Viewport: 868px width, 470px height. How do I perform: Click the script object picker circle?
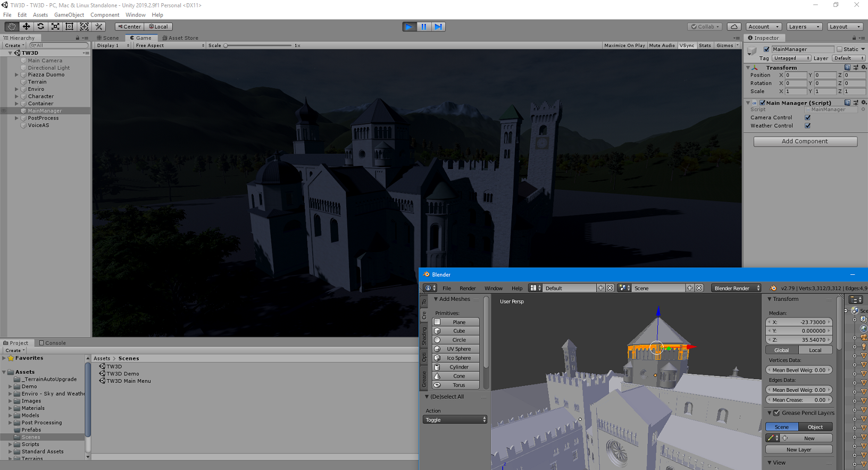pyautogui.click(x=863, y=110)
